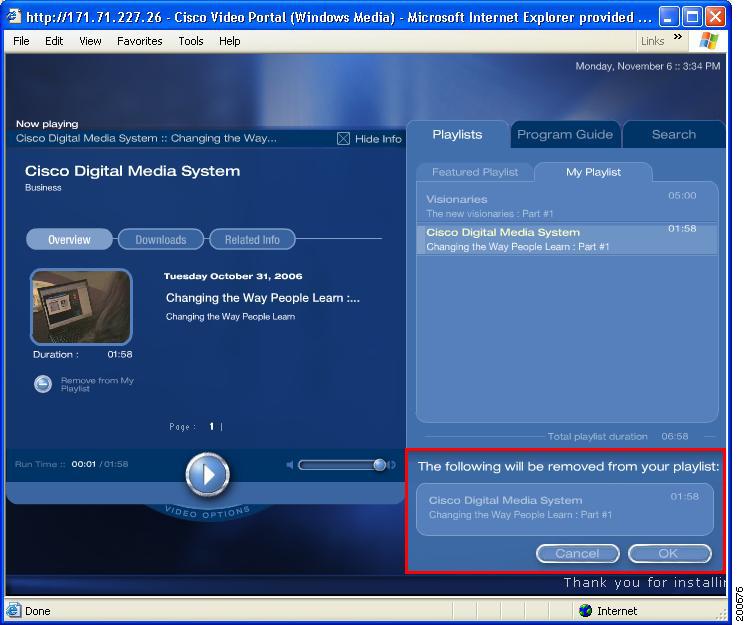745x625 pixels.
Task: Click the Now playing title 'Cisco Digital Media System :: Changing the Way...'
Action: [x=146, y=138]
